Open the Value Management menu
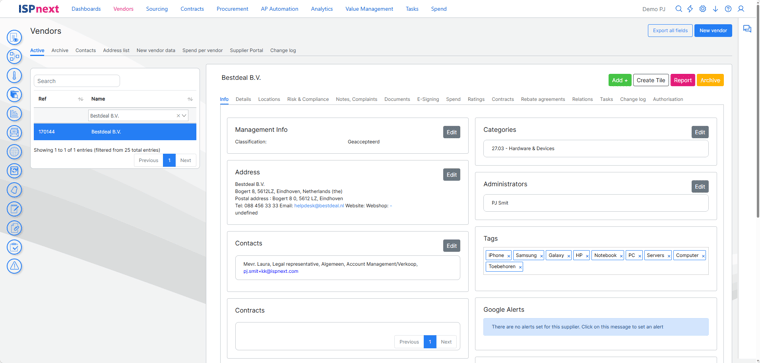The height and width of the screenshot is (363, 760). pyautogui.click(x=369, y=9)
